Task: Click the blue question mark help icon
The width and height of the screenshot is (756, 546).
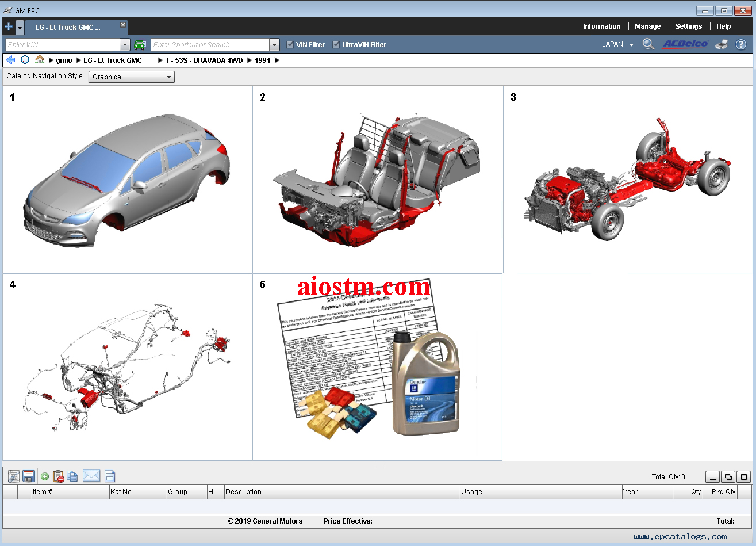Action: (x=741, y=44)
